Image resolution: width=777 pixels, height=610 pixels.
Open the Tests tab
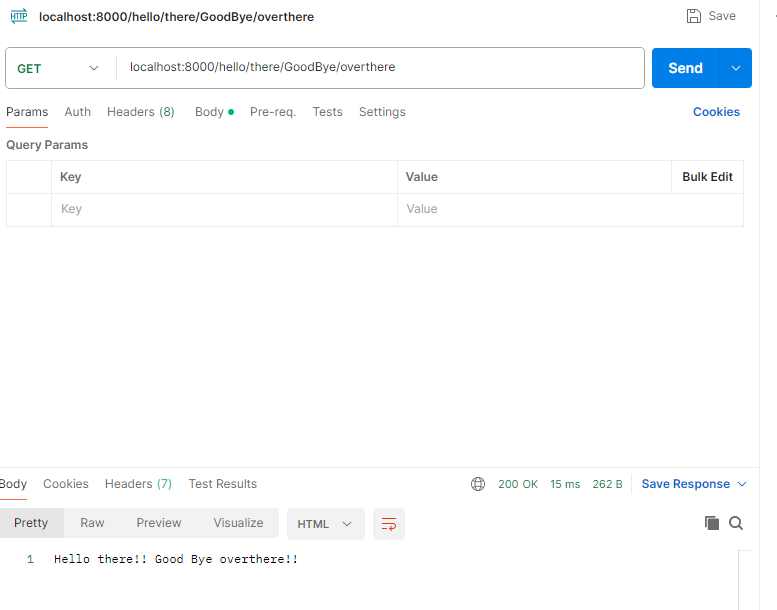pyautogui.click(x=327, y=112)
